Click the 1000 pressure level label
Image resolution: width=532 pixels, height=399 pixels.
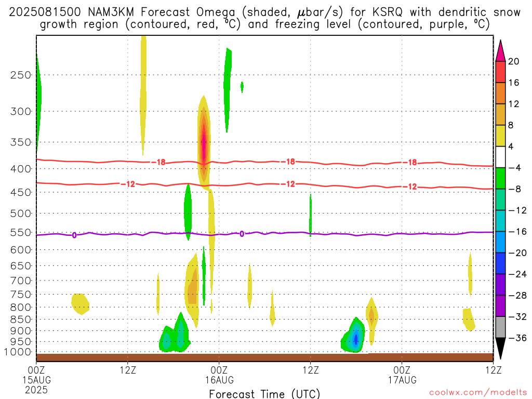(18, 352)
